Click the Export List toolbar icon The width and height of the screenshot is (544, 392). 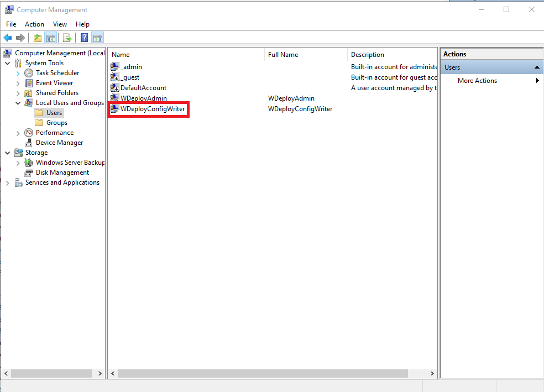(67, 38)
